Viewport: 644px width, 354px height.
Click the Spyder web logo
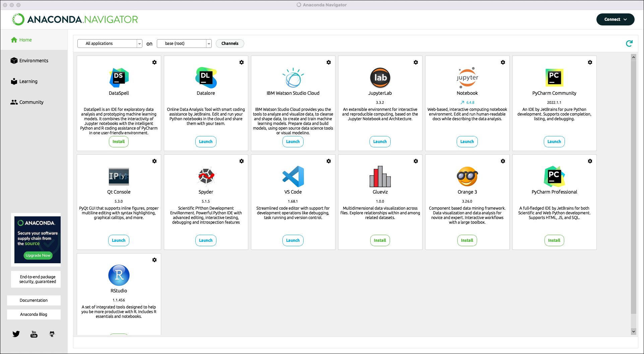[206, 176]
